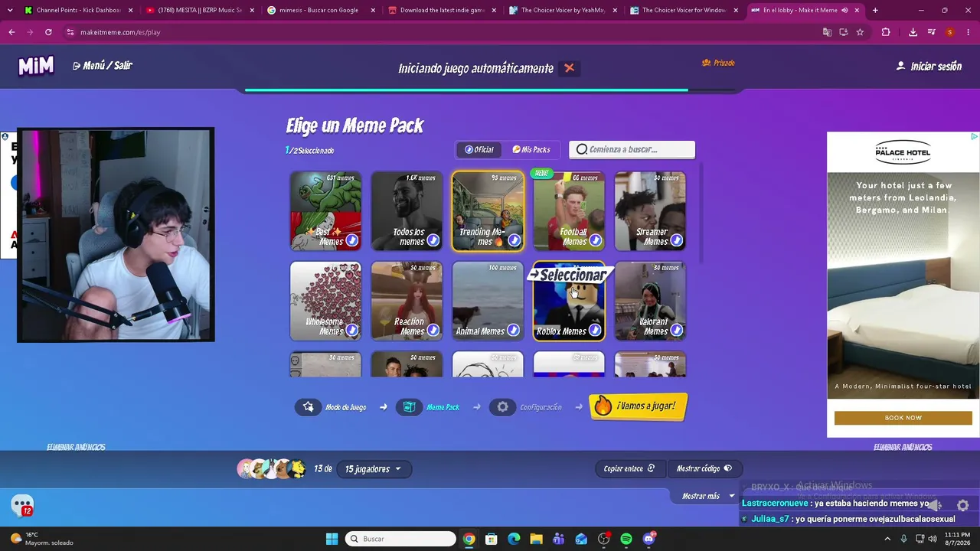Click the official badge icon on Todos los memes
Screen dimensions: 980x551
tap(433, 240)
